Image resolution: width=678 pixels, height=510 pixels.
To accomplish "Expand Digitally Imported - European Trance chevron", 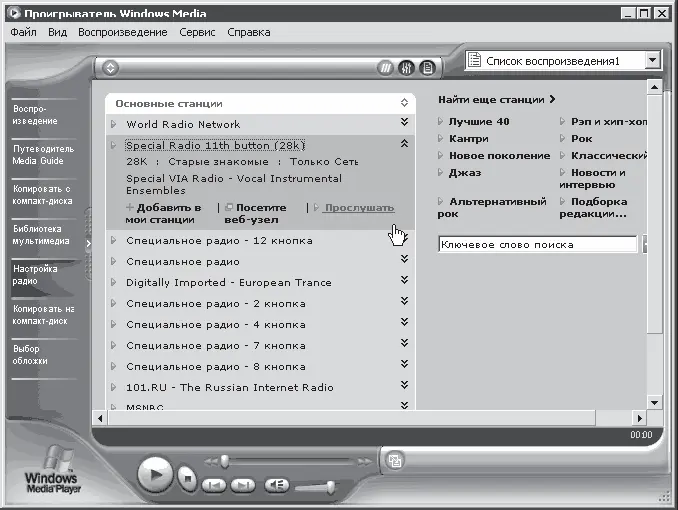I will click(404, 280).
